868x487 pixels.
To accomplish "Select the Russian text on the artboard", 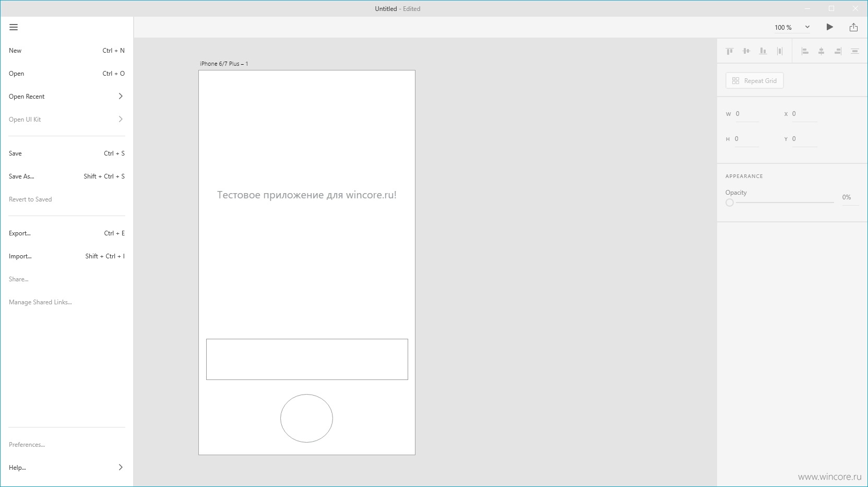I will pyautogui.click(x=307, y=195).
